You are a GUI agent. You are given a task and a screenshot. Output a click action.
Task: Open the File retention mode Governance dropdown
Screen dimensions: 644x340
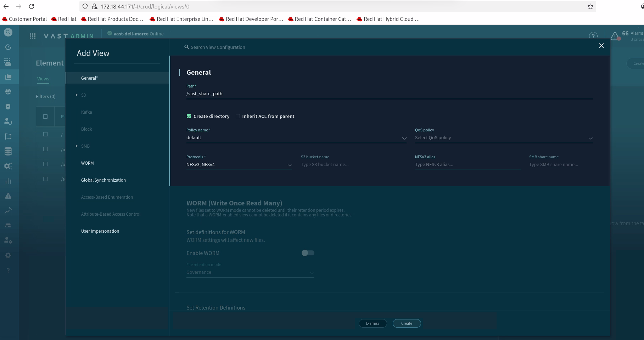pyautogui.click(x=250, y=272)
